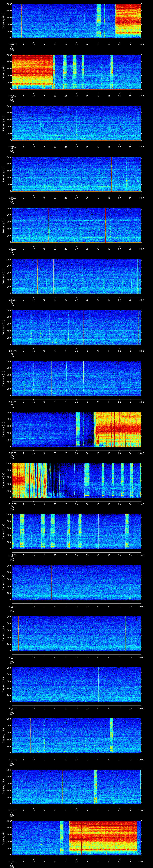Click the "18:00" end time label
This screenshot has width=153, height=868.
[x=141, y=862]
